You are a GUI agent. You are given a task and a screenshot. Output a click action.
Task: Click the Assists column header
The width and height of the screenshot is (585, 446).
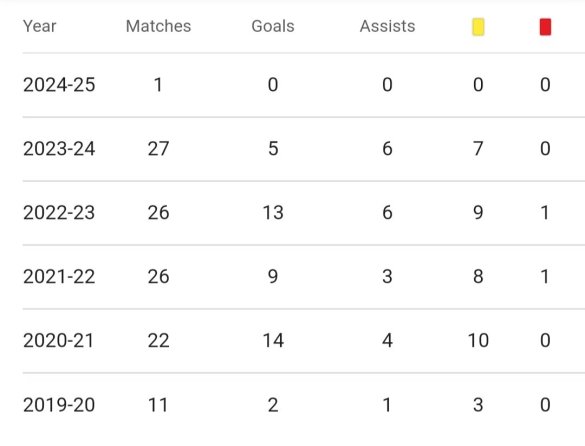coord(387,26)
